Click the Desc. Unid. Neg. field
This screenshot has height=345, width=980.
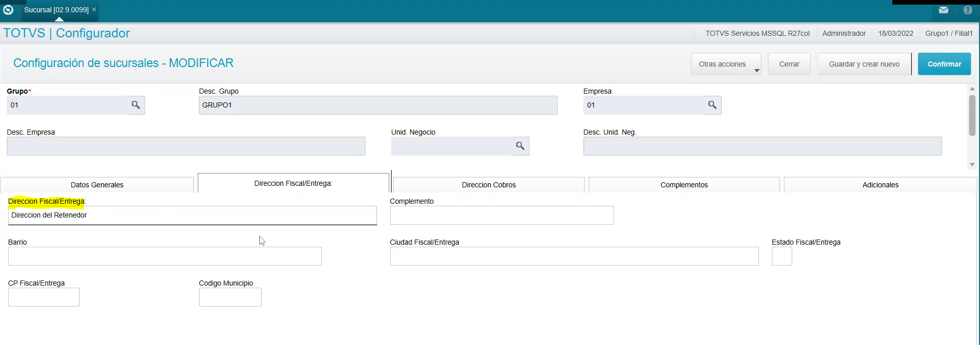coord(763,146)
